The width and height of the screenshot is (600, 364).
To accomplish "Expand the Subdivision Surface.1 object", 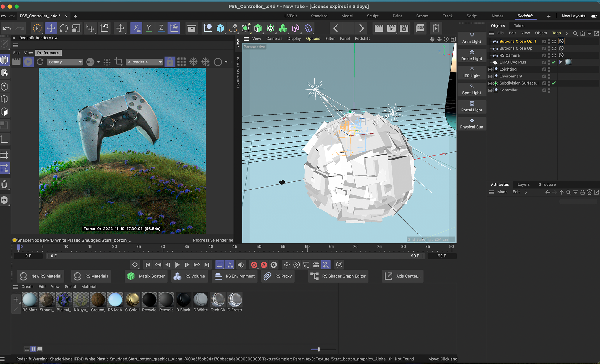I will pyautogui.click(x=490, y=83).
